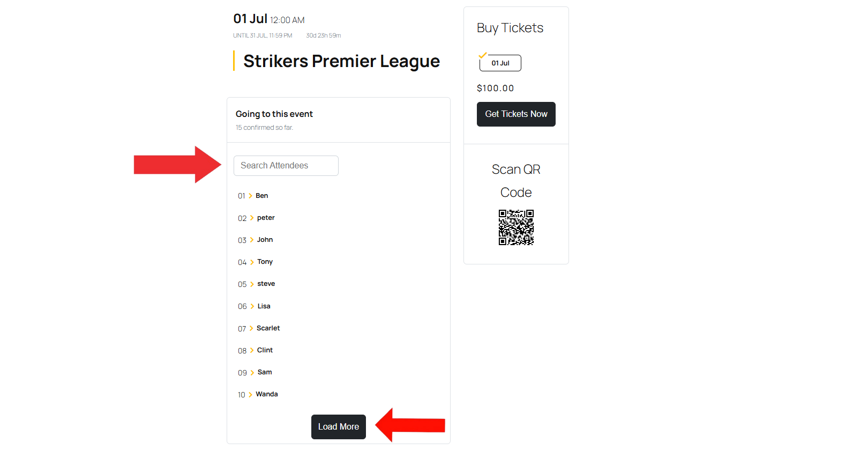Open the QR code image
The image size is (868, 450).
516,227
